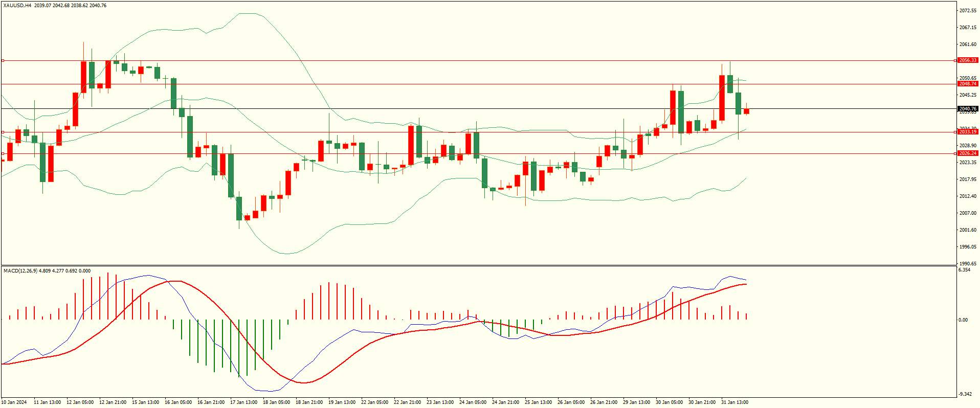Click the black 2040.76 current price tag
Viewport: 980px width, 408px height.
(968, 109)
